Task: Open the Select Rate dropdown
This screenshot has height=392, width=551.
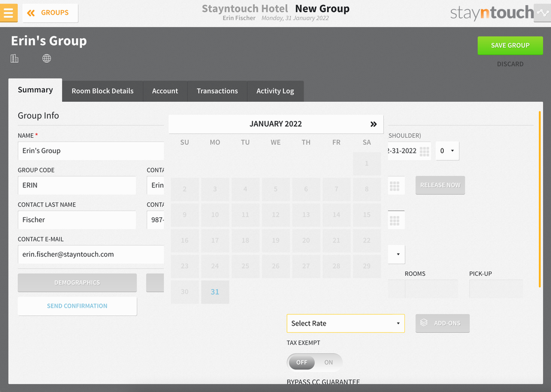Action: 346,323
